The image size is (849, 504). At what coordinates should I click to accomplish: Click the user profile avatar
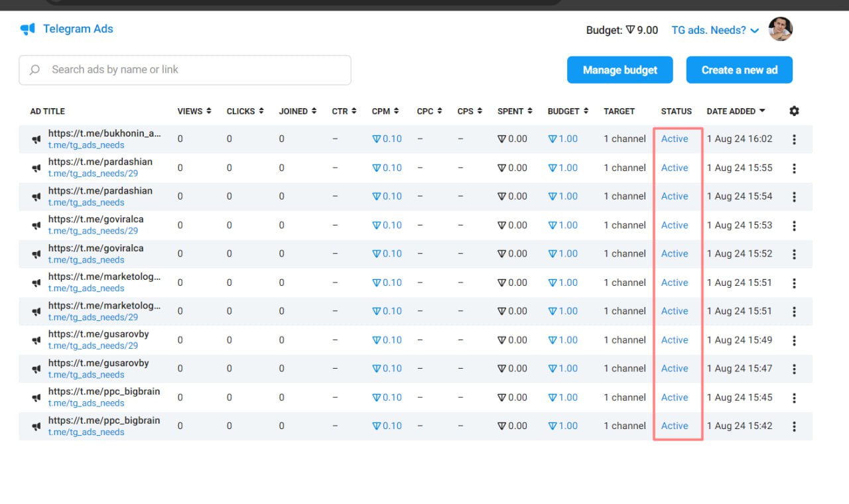coord(780,29)
